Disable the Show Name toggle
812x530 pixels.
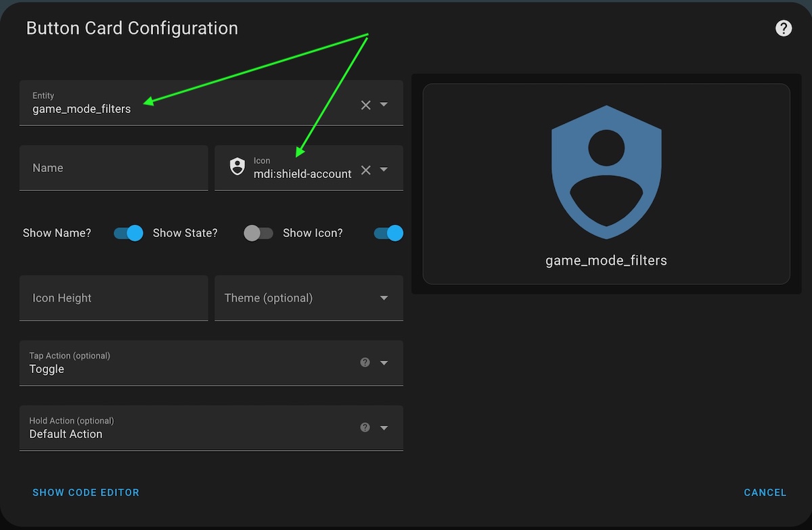coord(128,233)
